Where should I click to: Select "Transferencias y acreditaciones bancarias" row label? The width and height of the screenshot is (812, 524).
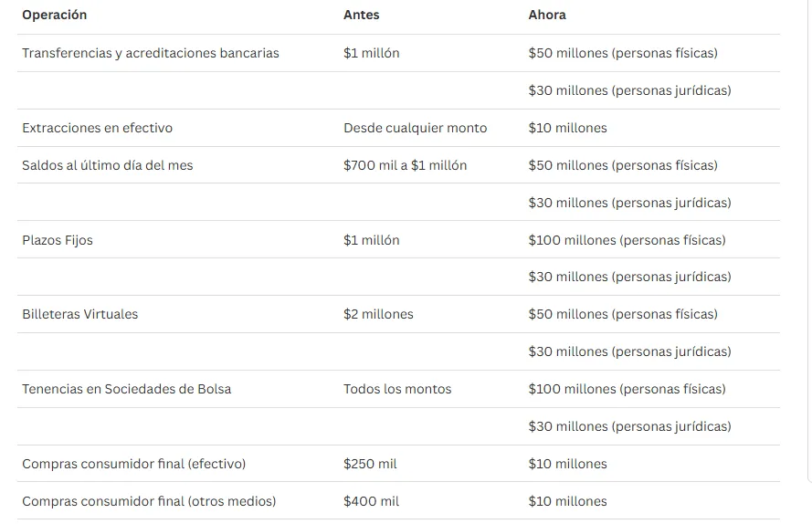tap(151, 53)
